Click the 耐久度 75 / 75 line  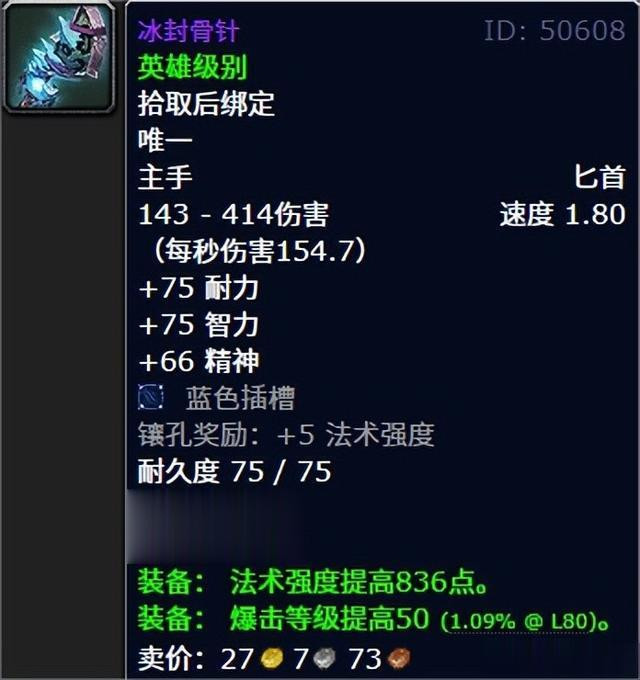tap(235, 471)
